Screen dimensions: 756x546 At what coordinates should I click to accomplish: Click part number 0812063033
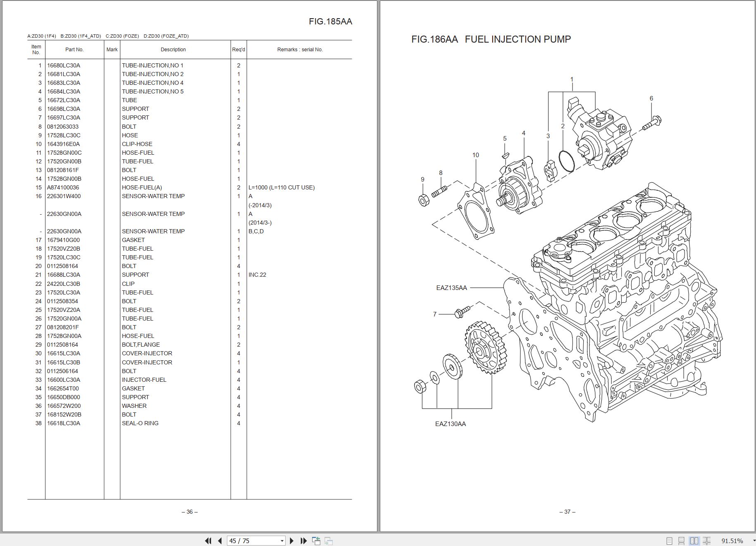[x=63, y=127]
